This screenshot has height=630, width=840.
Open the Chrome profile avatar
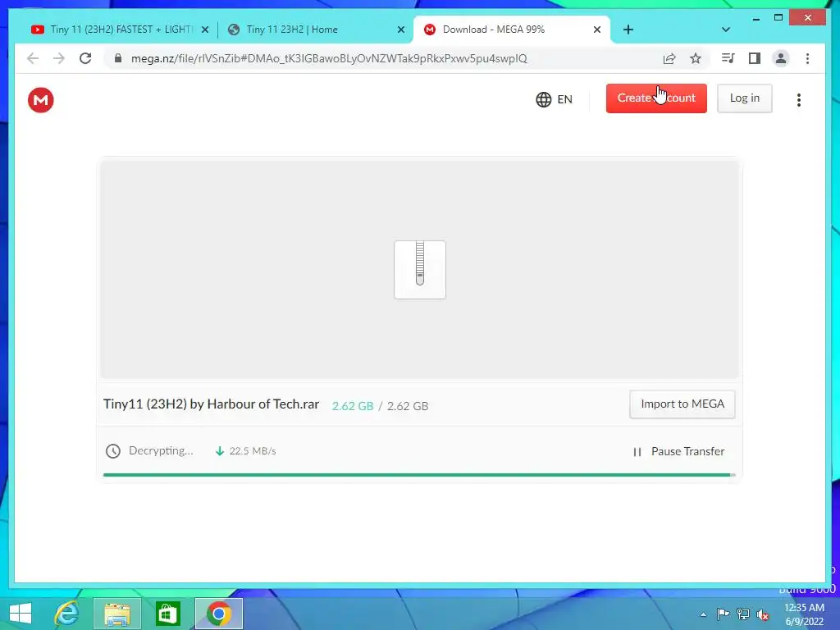pyautogui.click(x=781, y=58)
